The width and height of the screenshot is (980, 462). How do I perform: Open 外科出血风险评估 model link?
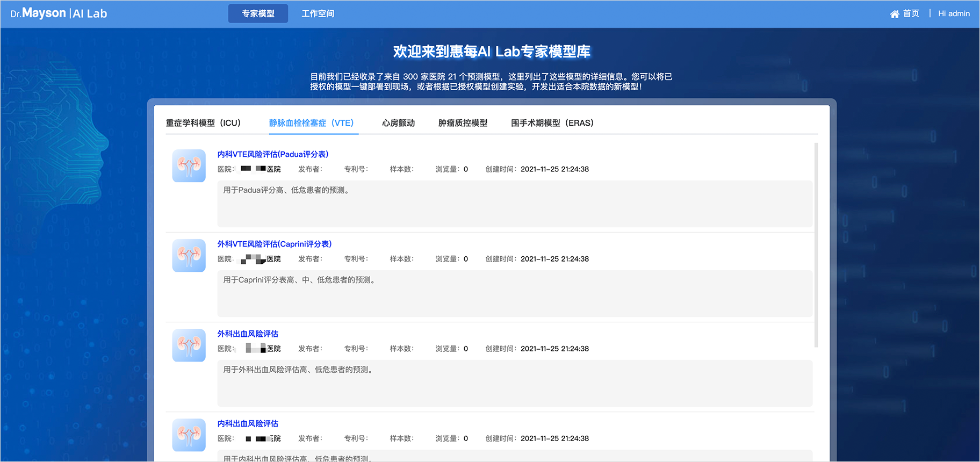click(x=248, y=334)
